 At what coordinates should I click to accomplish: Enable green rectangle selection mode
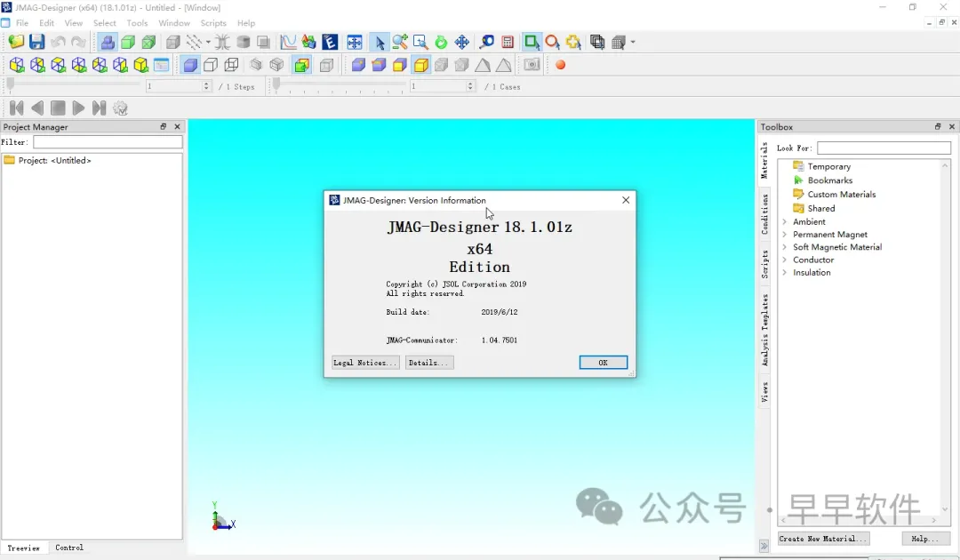532,42
